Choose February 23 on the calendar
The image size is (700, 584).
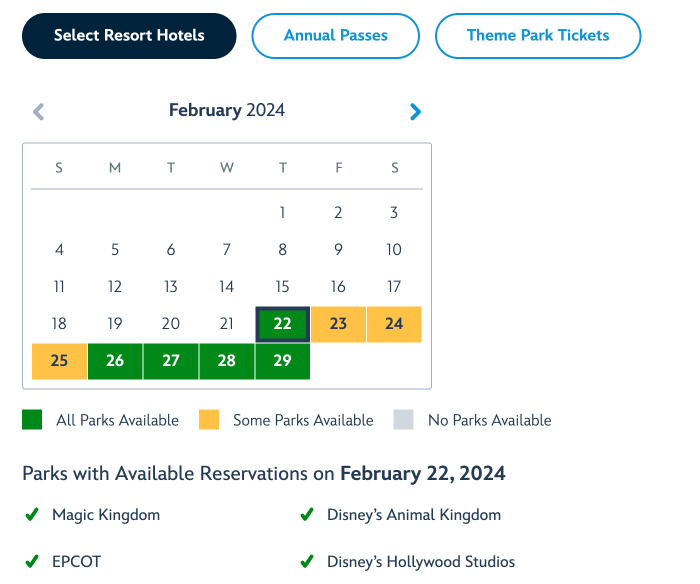point(338,324)
